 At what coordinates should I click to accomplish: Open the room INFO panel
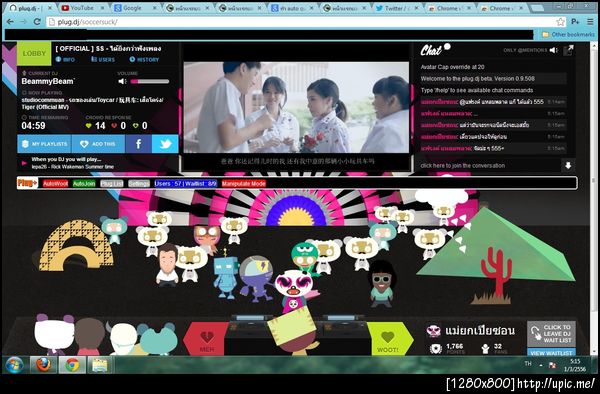point(65,59)
